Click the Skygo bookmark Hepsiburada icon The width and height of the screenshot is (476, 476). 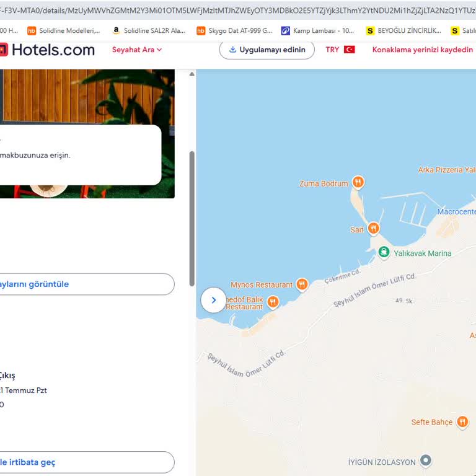201,30
